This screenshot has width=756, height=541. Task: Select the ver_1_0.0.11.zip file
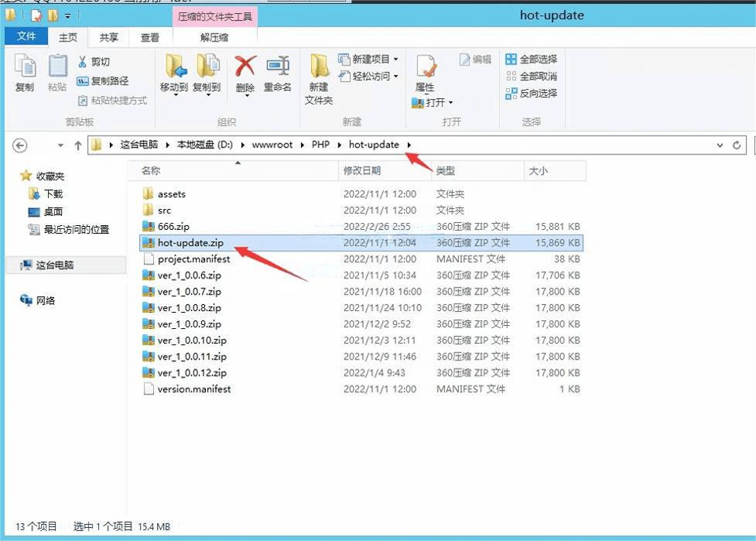tap(361, 356)
